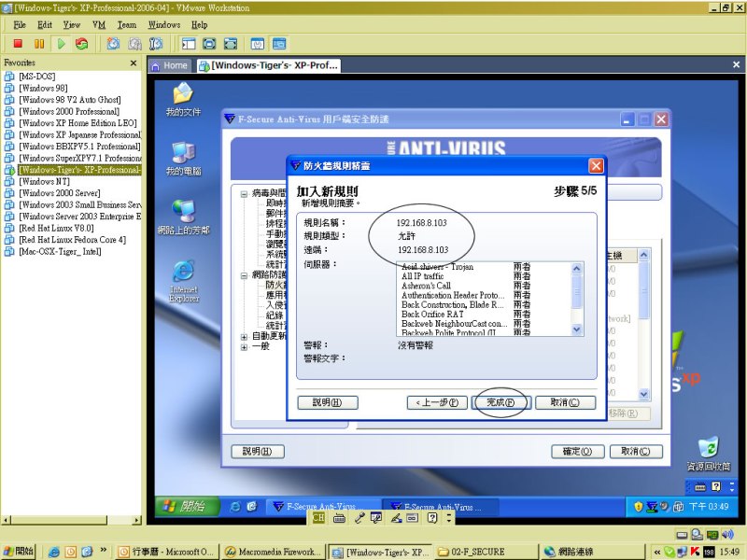747x560 pixels.
Task: Select [Windows 98] in Favorites
Action: pyautogui.click(x=43, y=88)
